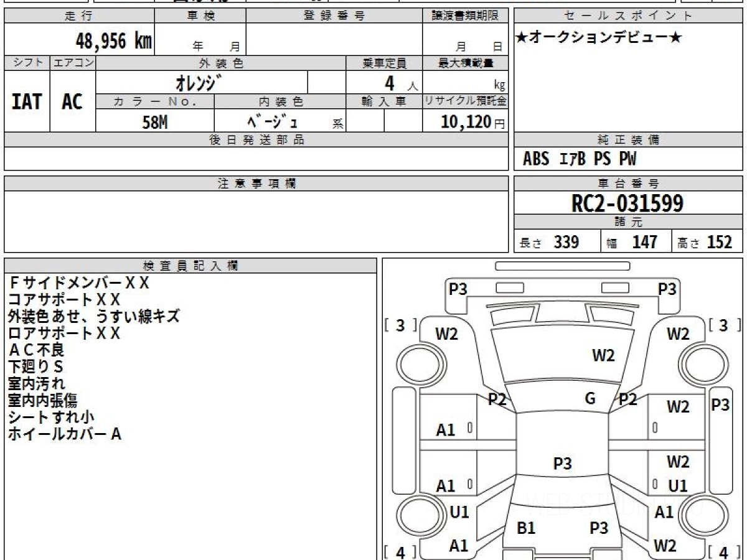This screenshot has width=747, height=560.
Task: Select the length value 長さ 339
Action: [550, 242]
